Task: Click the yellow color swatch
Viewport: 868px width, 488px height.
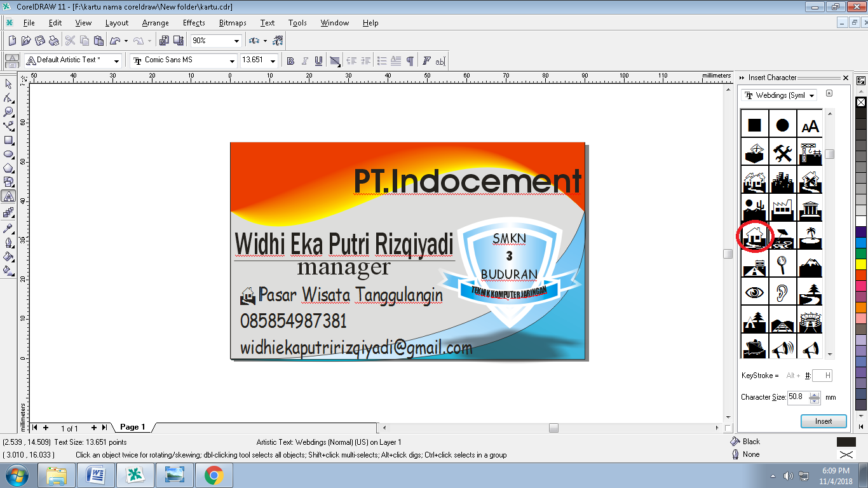Action: pyautogui.click(x=861, y=264)
